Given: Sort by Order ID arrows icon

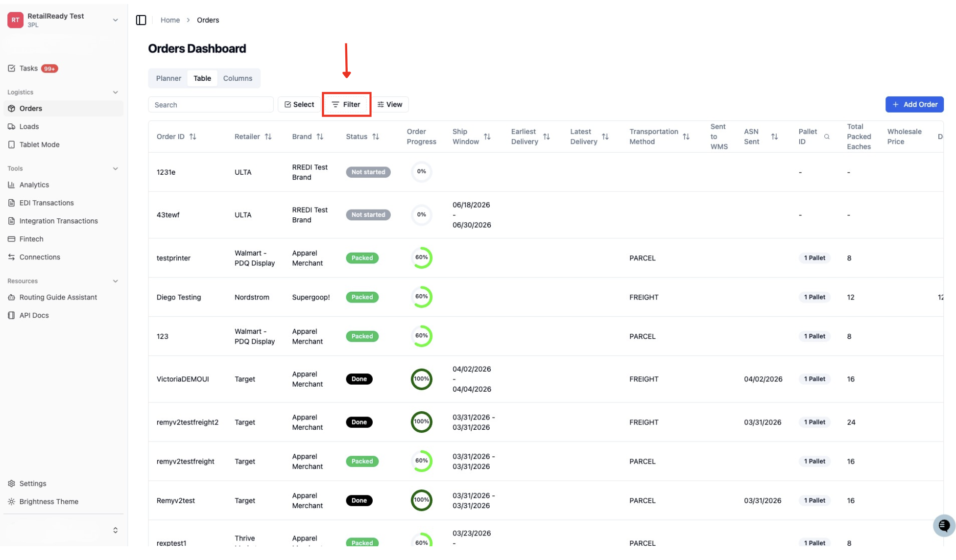Looking at the screenshot, I should (x=193, y=137).
